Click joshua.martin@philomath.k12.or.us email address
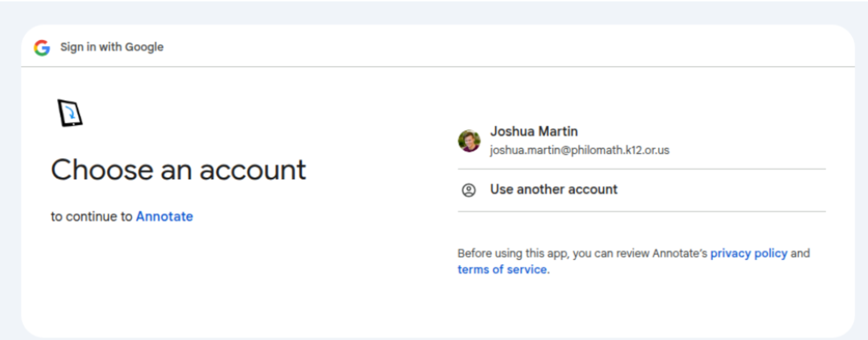 pyautogui.click(x=579, y=150)
